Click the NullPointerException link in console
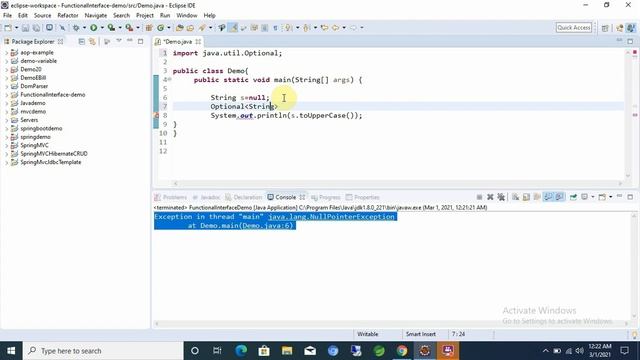This screenshot has width=640, height=360. coord(331,217)
